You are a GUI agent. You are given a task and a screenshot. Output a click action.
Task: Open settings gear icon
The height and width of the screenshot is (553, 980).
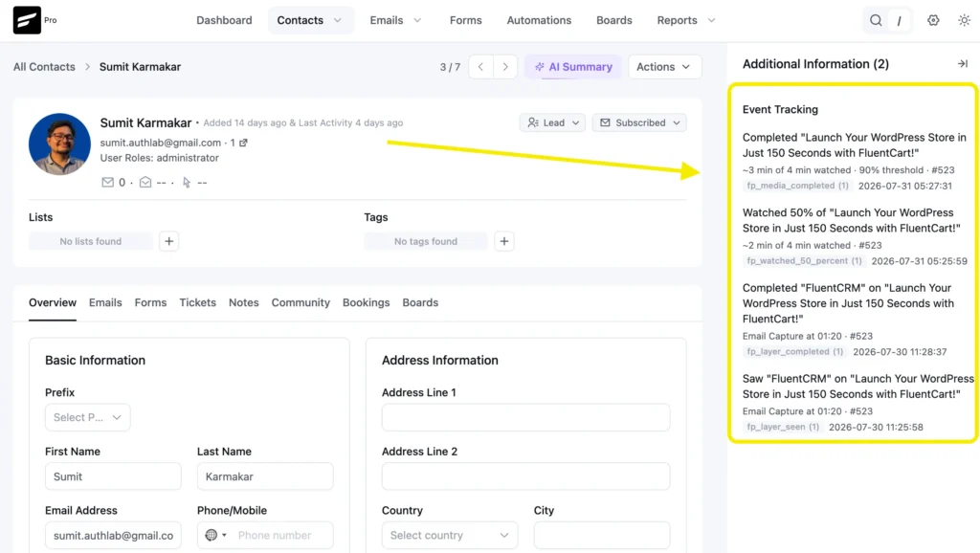tap(933, 20)
